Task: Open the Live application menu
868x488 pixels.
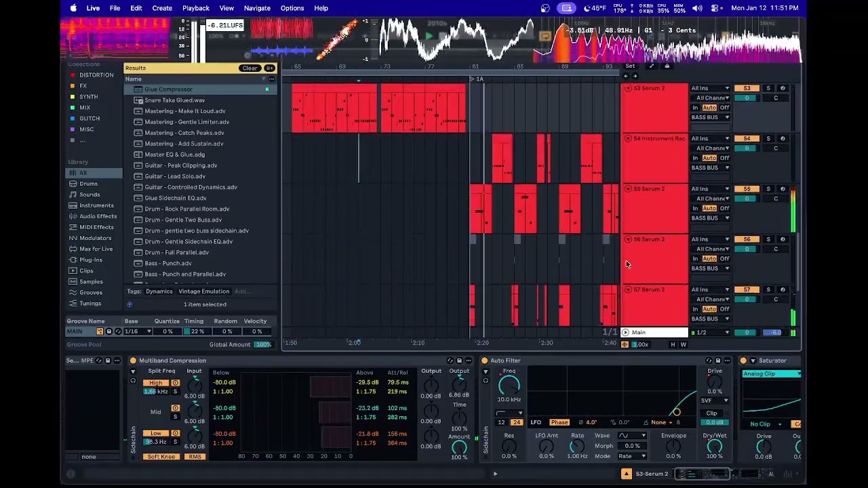Action: (x=93, y=8)
